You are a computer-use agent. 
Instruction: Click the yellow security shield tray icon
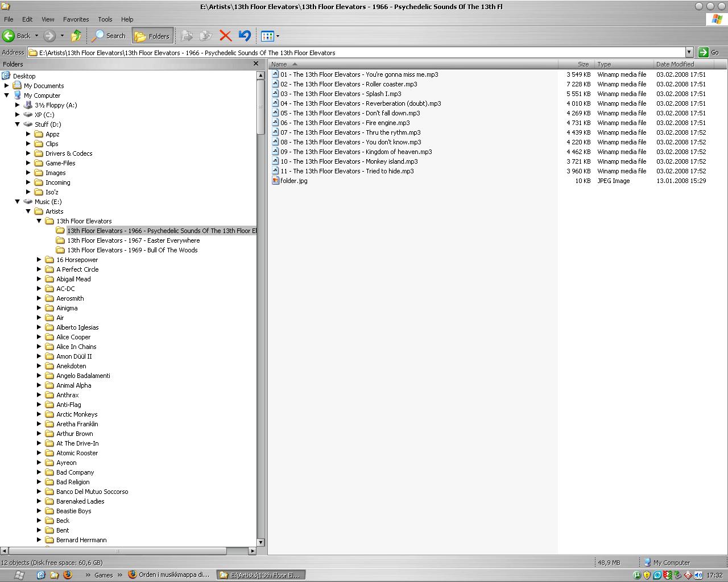tap(647, 575)
